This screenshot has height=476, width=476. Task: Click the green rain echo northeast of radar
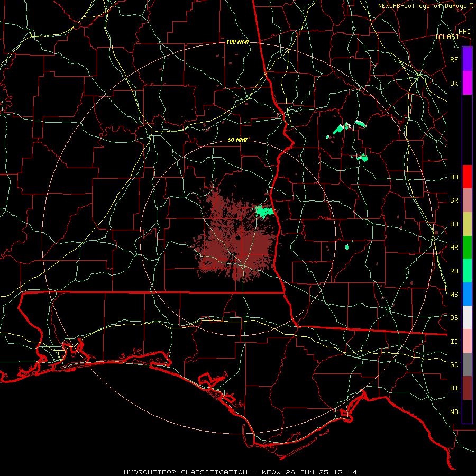264,211
